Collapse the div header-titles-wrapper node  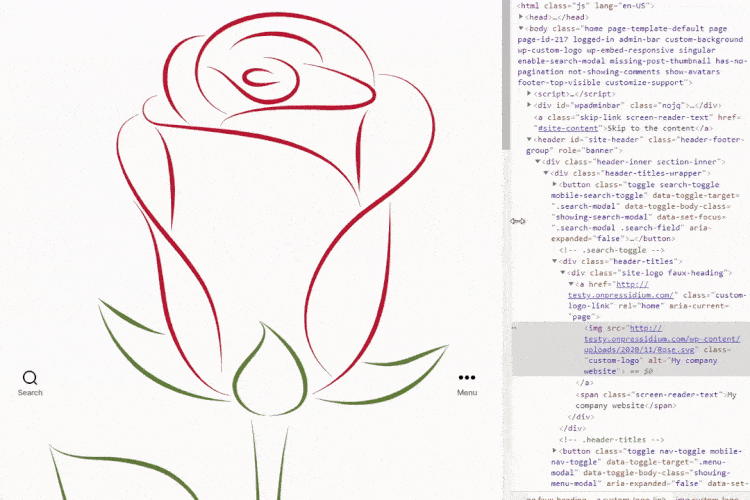point(546,173)
